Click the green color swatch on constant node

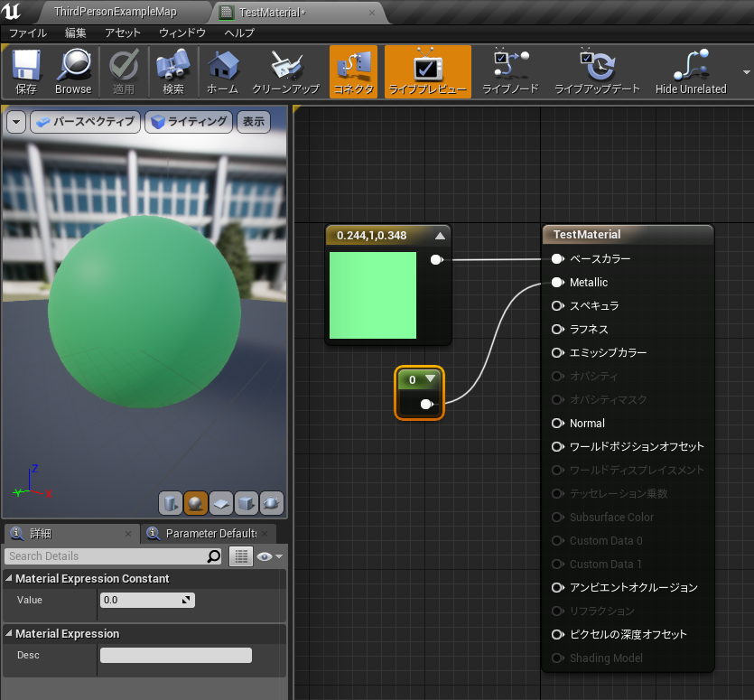373,295
